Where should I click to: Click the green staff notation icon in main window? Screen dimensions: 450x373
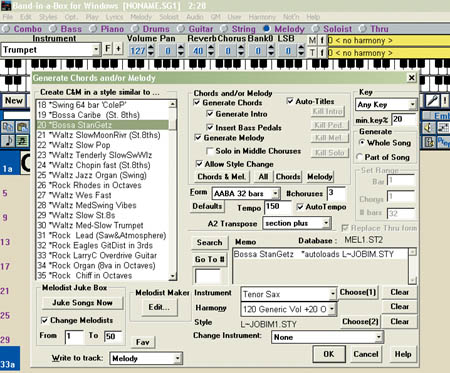pyautogui.click(x=22, y=141)
